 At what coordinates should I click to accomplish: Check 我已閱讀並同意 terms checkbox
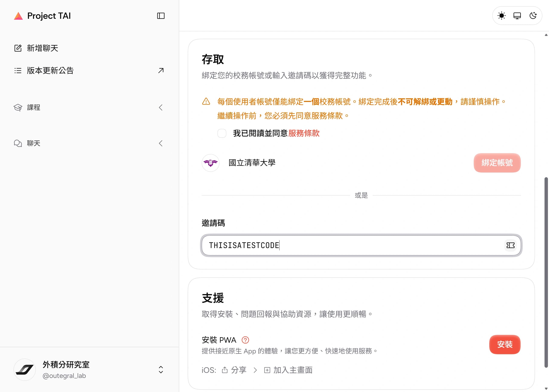pyautogui.click(x=222, y=133)
